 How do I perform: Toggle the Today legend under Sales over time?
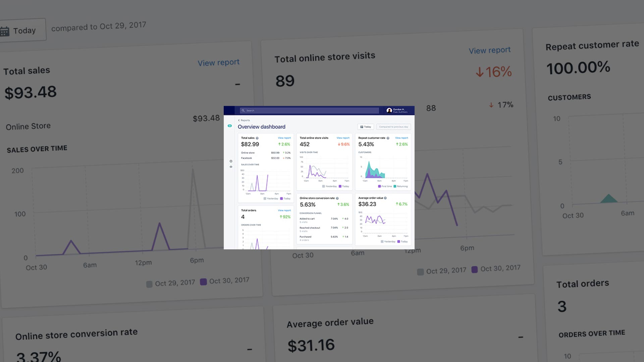click(x=287, y=198)
